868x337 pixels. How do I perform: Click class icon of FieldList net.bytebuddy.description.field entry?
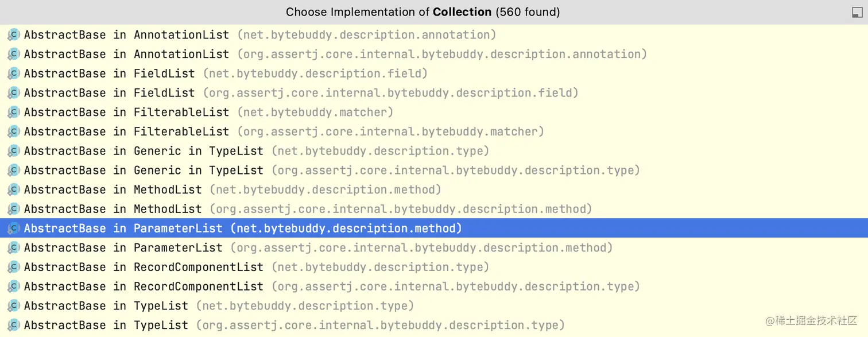click(x=14, y=73)
